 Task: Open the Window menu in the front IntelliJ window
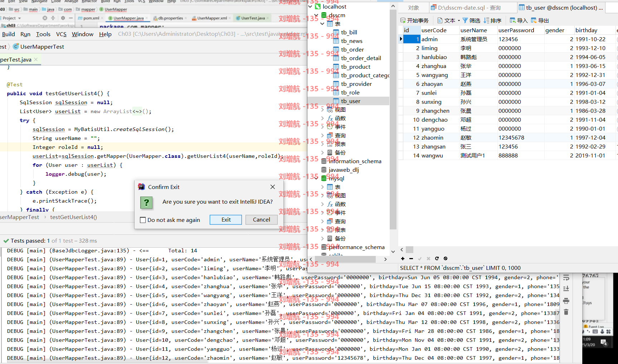click(83, 34)
